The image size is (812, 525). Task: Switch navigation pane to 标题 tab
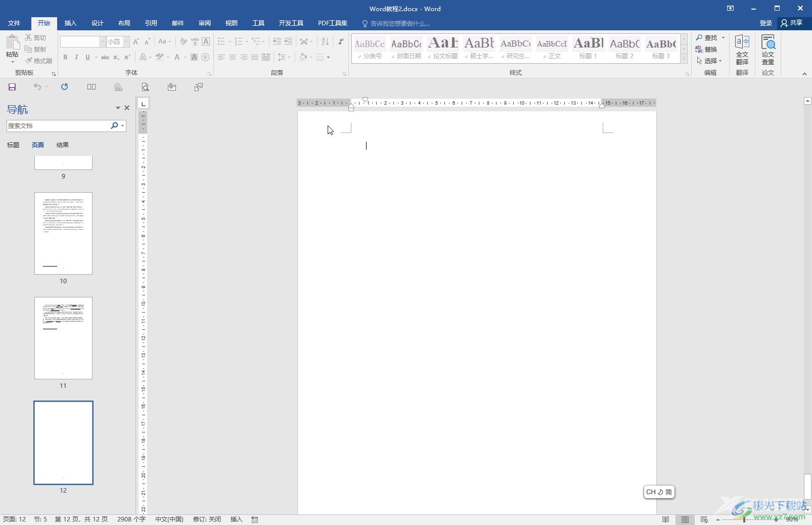pyautogui.click(x=13, y=145)
